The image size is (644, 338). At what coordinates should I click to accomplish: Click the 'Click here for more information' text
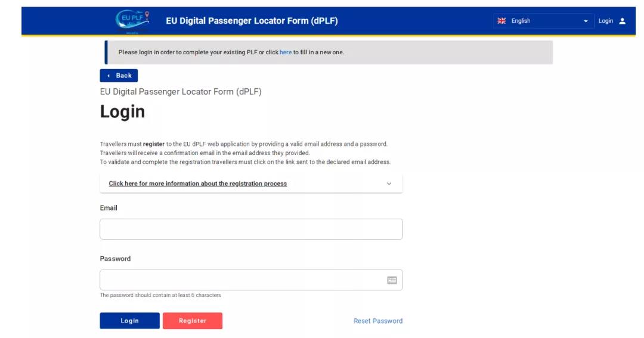coord(197,184)
